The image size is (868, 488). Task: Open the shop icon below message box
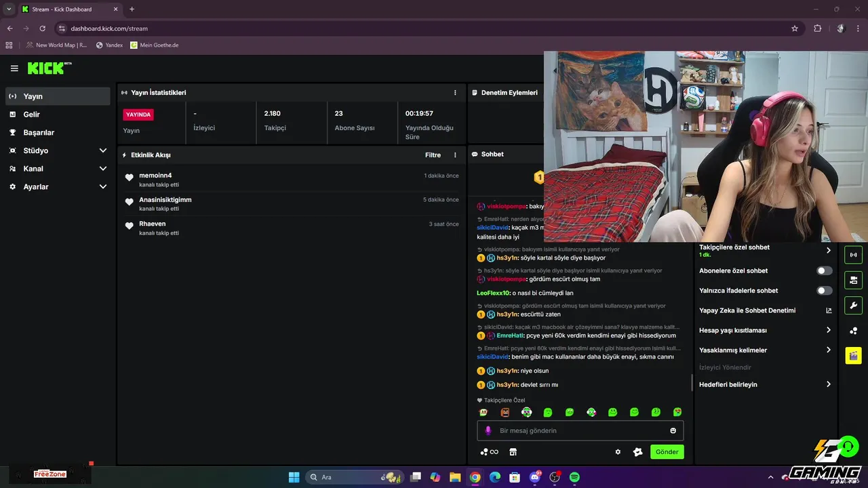[513, 452]
